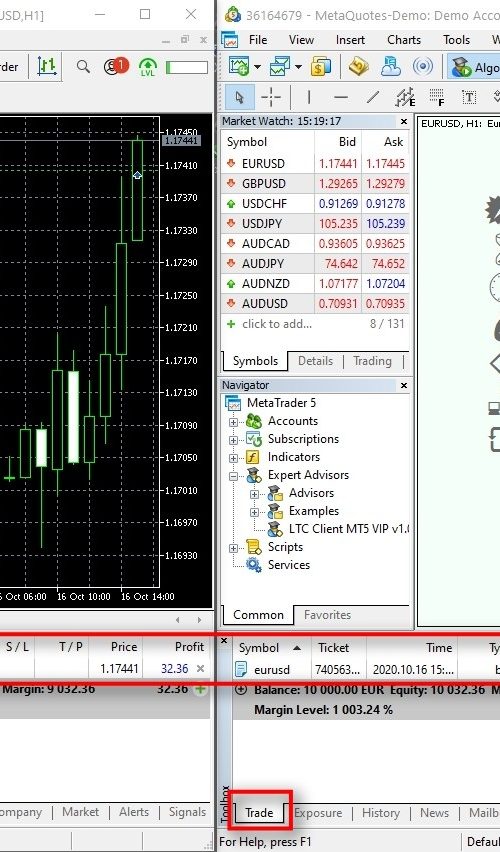Select the text label tool
This screenshot has height=852, width=500.
pyautogui.click(x=468, y=97)
